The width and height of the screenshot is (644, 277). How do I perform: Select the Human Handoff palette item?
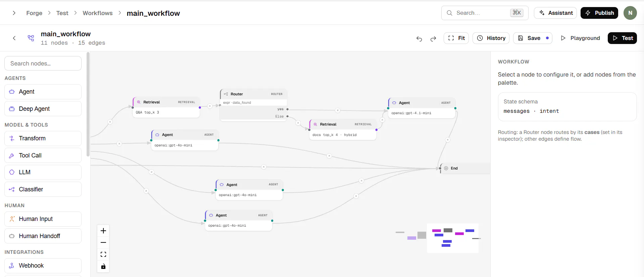(43, 236)
